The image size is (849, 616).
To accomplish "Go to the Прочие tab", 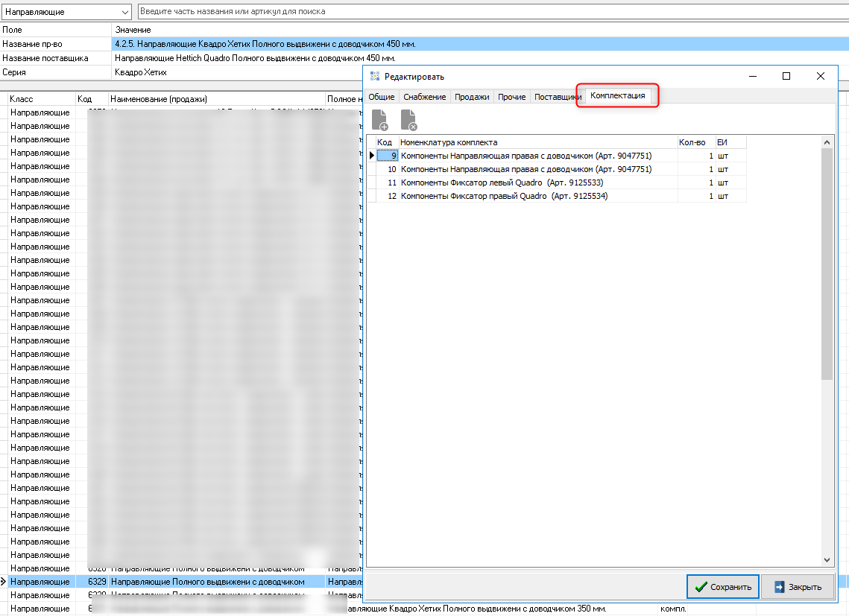I will click(x=511, y=97).
